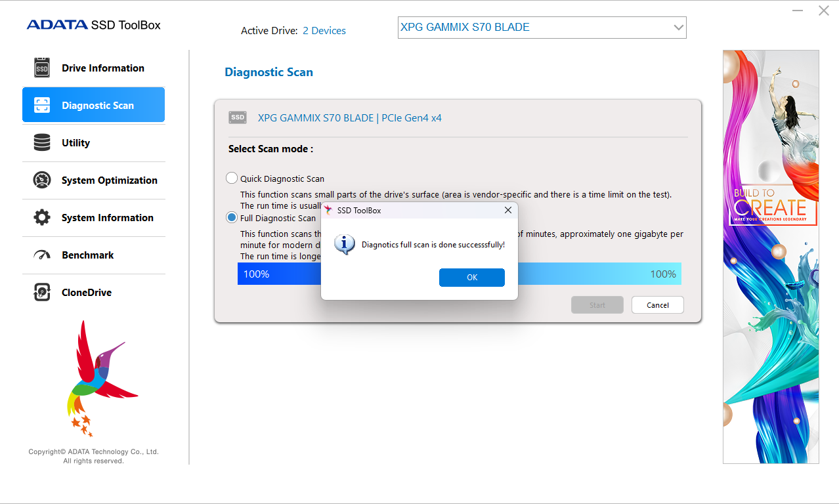Click the Diagnostic Scan sidebar icon

coord(42,105)
